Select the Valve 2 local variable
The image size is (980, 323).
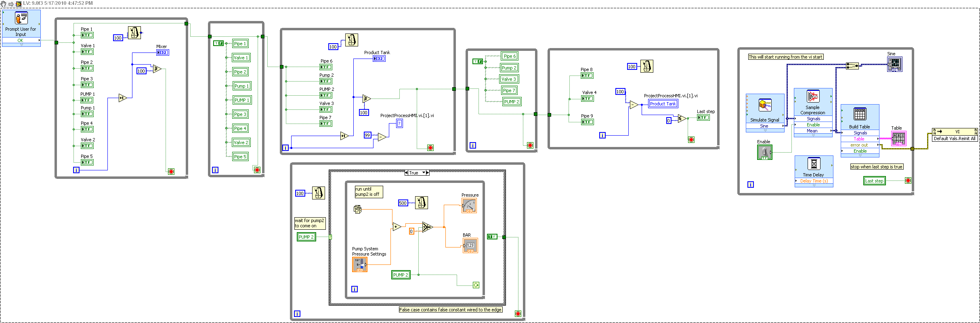point(241,143)
